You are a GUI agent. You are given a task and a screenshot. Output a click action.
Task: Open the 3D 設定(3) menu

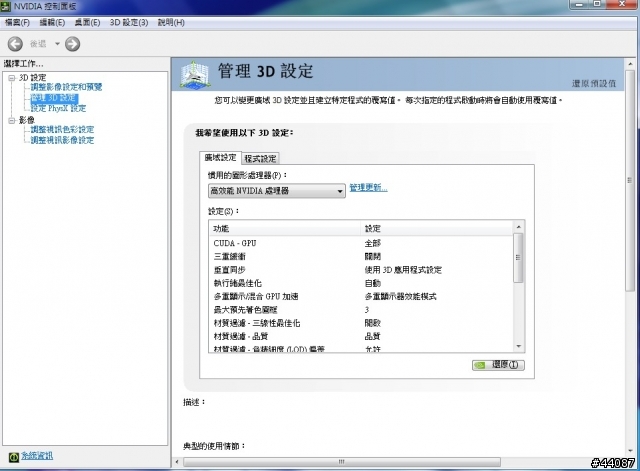tap(129, 22)
